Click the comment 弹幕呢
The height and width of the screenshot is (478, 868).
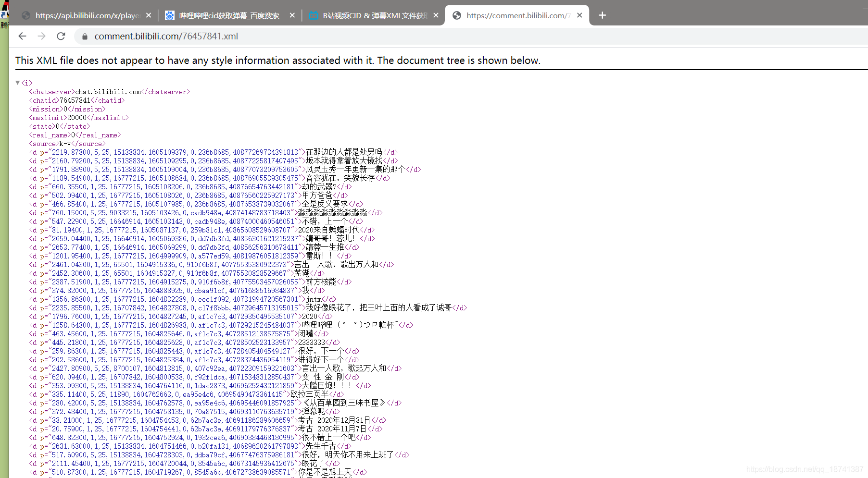(x=314, y=412)
